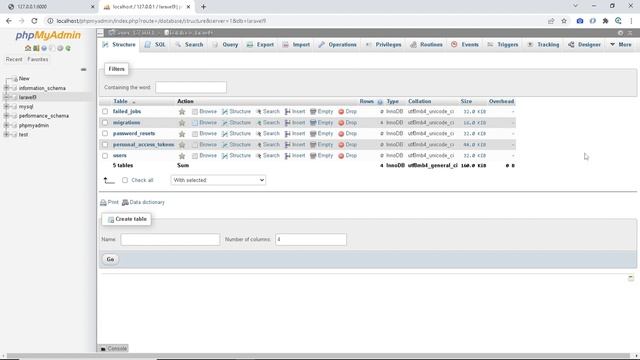This screenshot has width=640, height=360.
Task: Click the Containing the word filter field
Action: (x=191, y=87)
